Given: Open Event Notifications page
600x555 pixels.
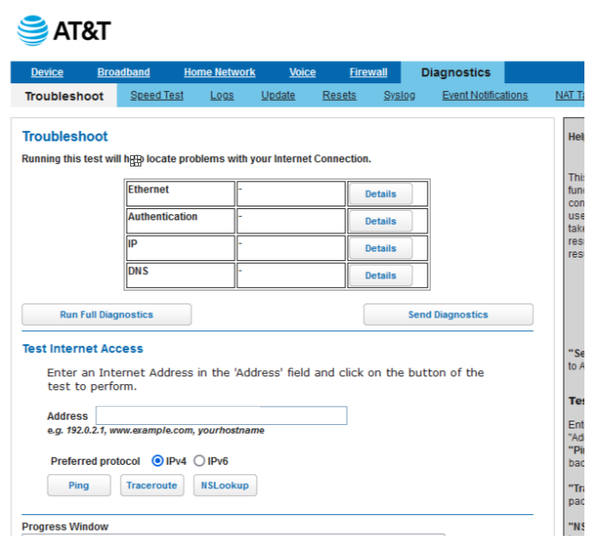Looking at the screenshot, I should coord(485,96).
